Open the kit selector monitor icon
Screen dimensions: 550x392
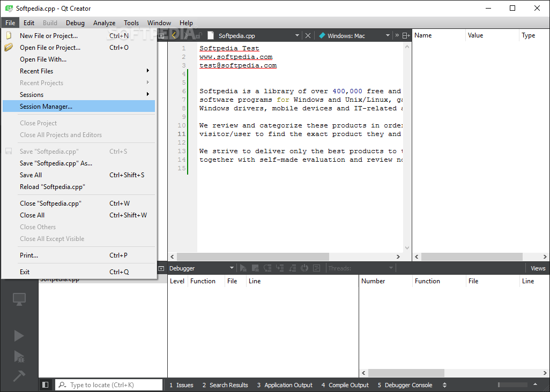point(19,299)
